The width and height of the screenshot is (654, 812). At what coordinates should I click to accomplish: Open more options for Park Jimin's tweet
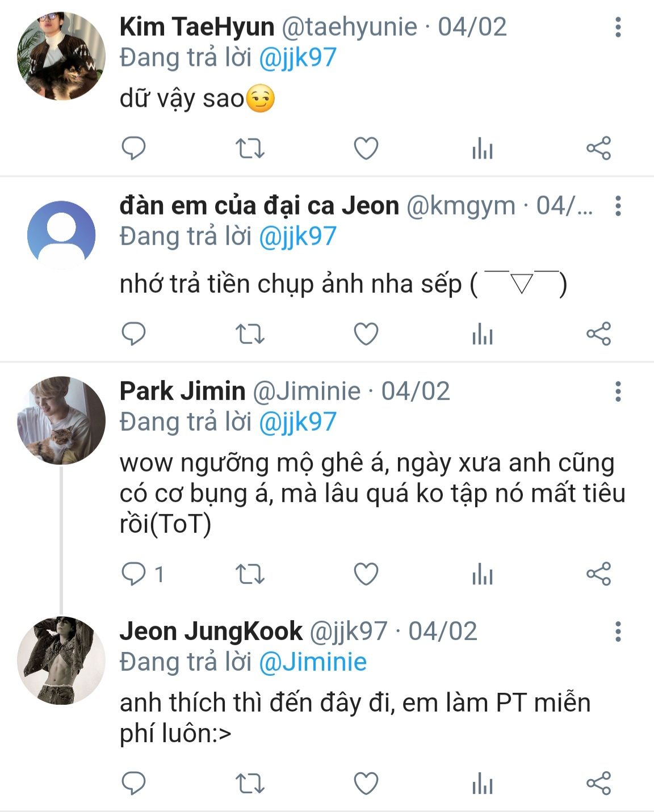(x=618, y=391)
